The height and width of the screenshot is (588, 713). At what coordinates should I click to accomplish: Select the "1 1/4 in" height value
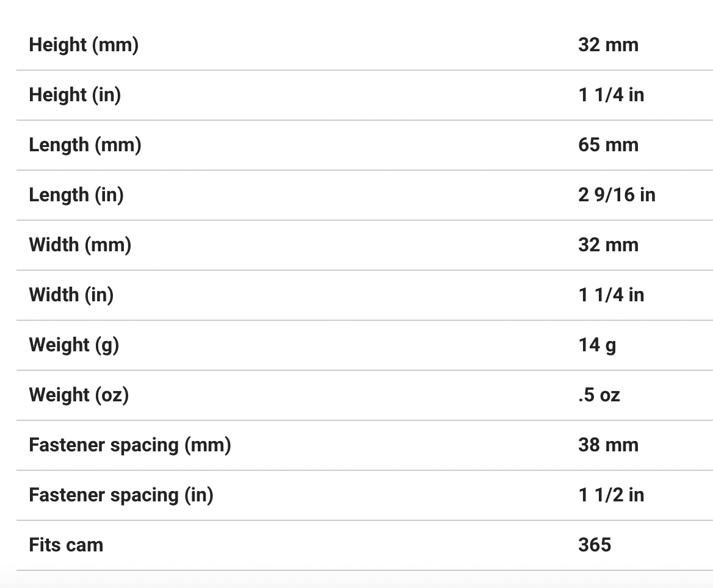(x=611, y=95)
